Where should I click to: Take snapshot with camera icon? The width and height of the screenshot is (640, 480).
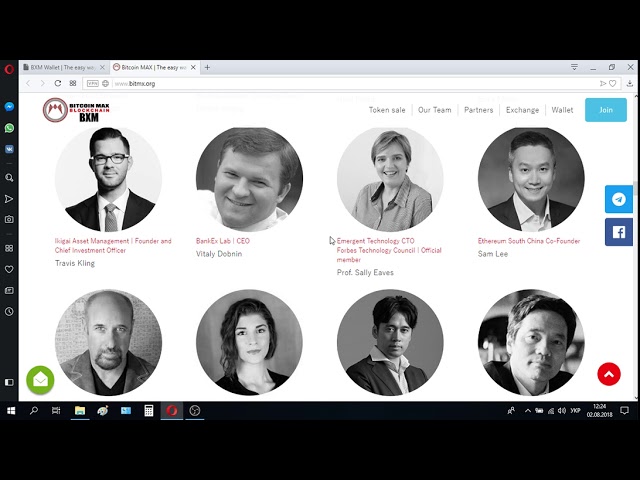[x=9, y=220]
